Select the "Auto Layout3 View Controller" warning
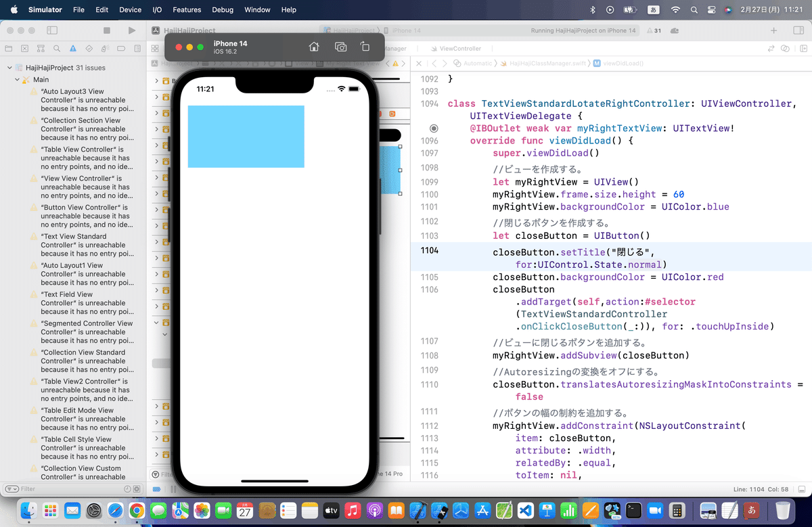Viewport: 812px width, 527px height. click(81, 100)
